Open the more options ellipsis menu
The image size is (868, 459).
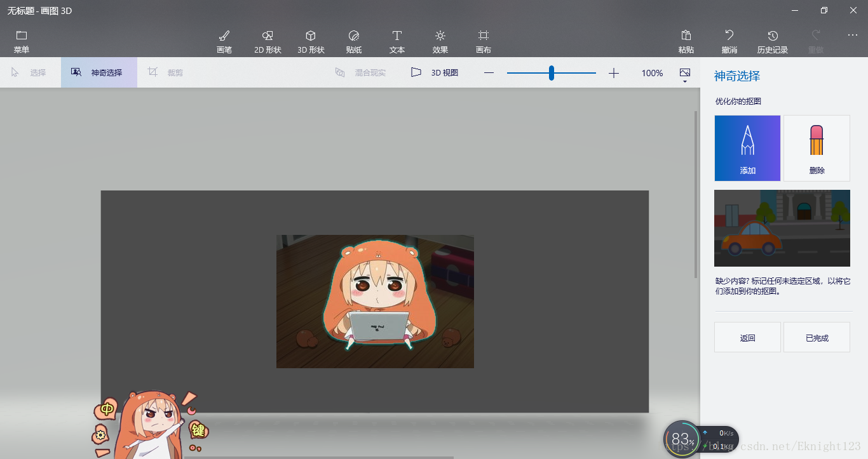[x=853, y=36]
